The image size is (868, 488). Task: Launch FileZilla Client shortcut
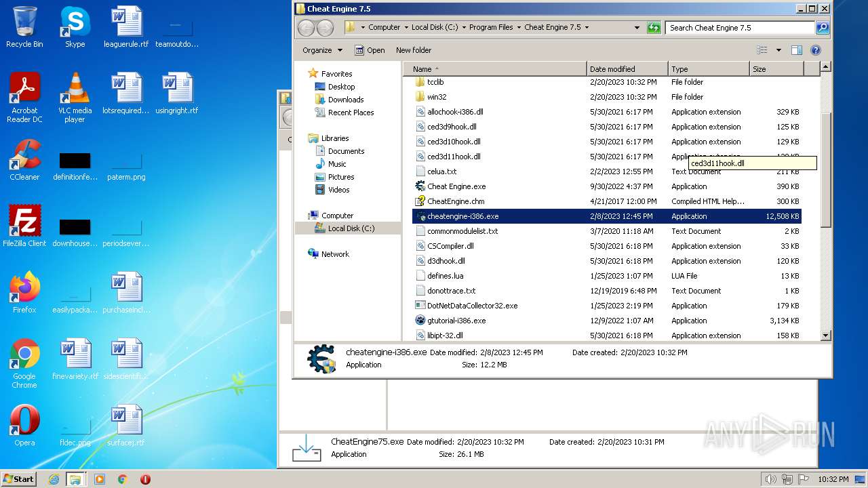[x=24, y=226]
